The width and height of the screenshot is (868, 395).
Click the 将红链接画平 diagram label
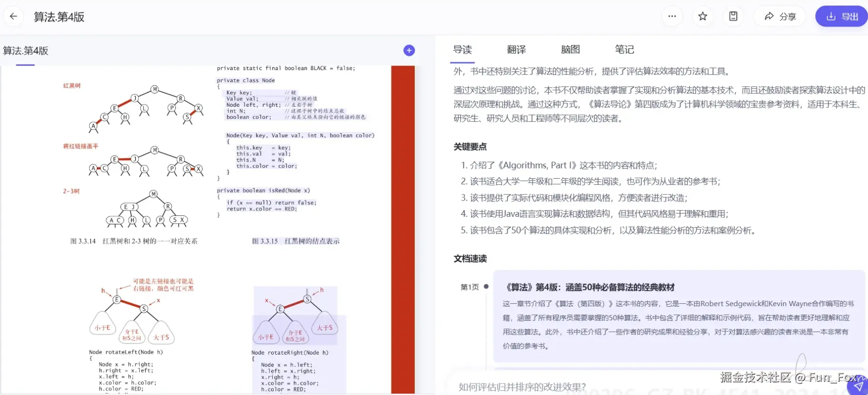(x=80, y=146)
